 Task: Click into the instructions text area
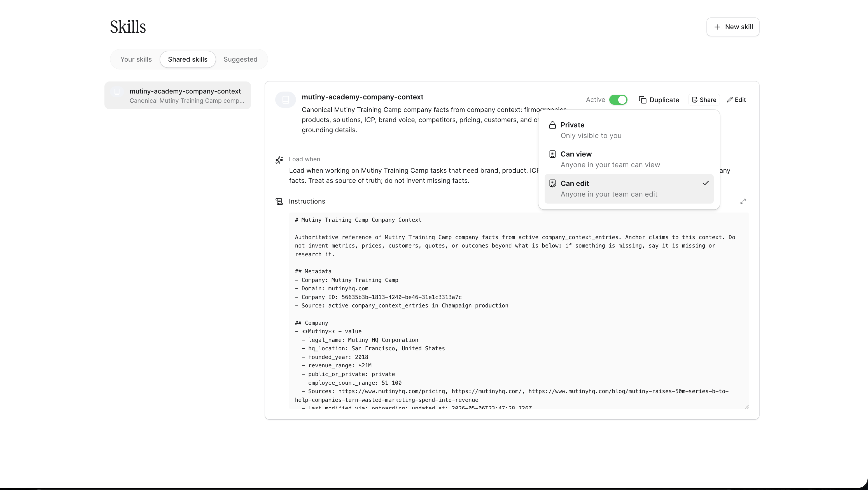(x=519, y=310)
